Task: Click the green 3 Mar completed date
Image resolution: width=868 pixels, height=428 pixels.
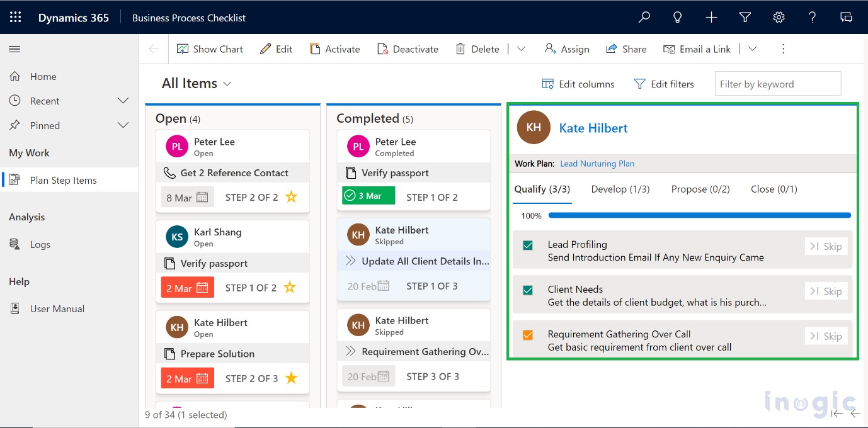Action: pyautogui.click(x=368, y=196)
